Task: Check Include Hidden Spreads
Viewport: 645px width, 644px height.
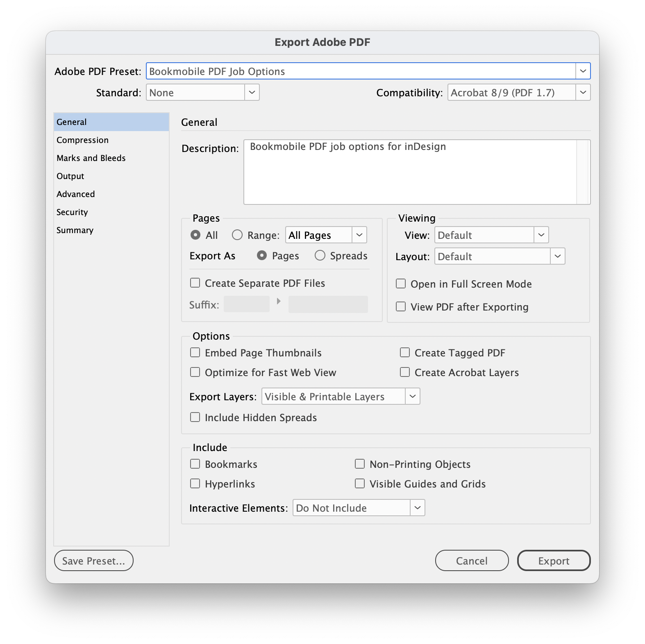Action: (195, 417)
